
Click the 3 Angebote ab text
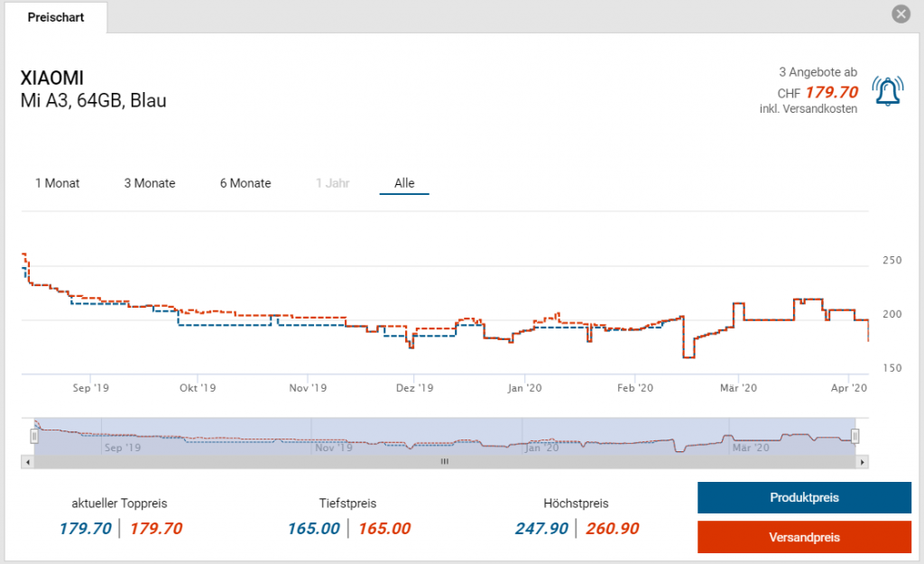click(818, 72)
